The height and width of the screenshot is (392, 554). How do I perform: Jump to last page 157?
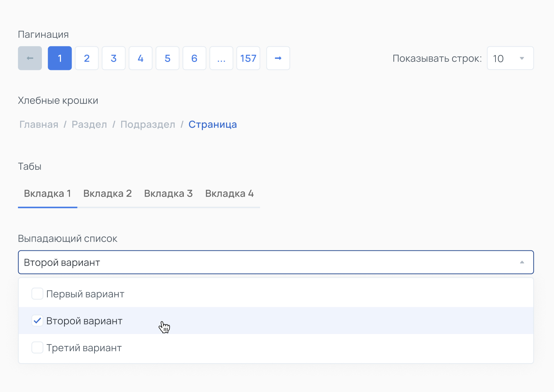(248, 58)
